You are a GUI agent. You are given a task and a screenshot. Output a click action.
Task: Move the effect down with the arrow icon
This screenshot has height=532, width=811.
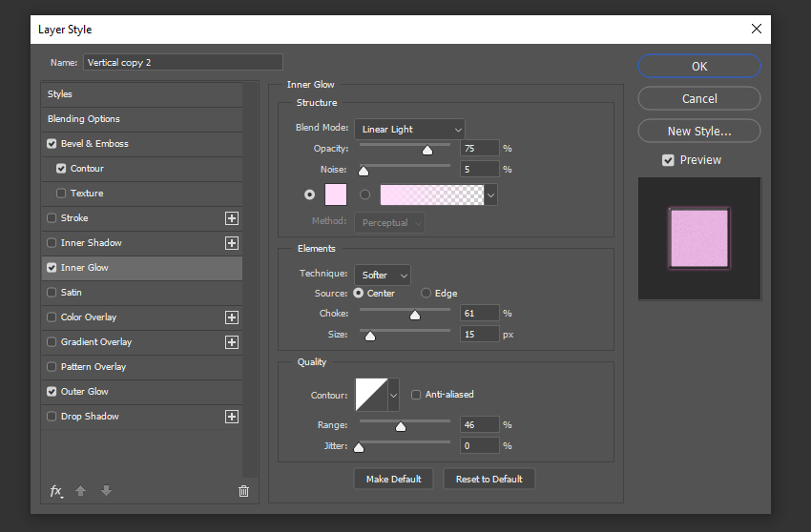coord(106,491)
